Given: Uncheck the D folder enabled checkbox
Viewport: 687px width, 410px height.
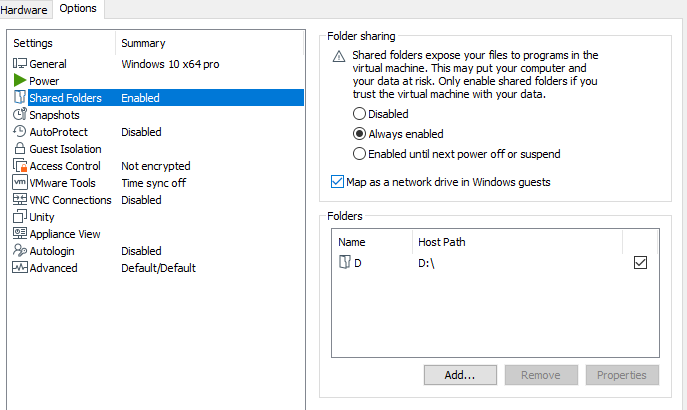Looking at the screenshot, I should pyautogui.click(x=641, y=263).
